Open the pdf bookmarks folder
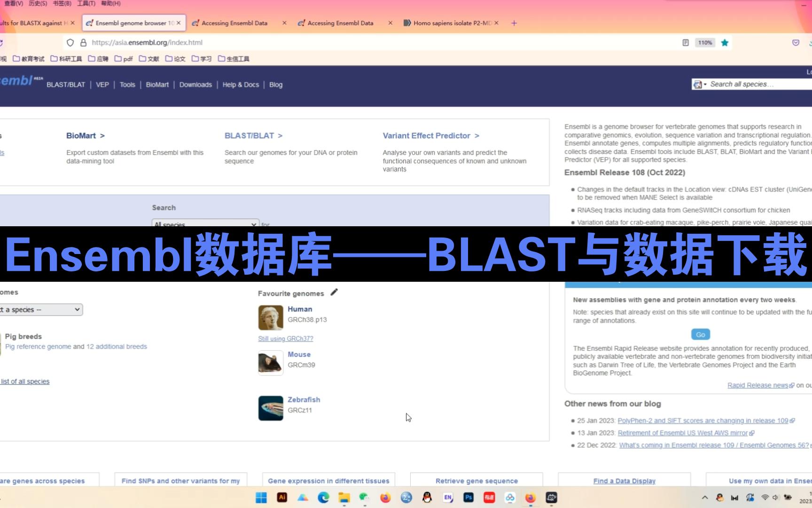812x508 pixels. tap(124, 59)
